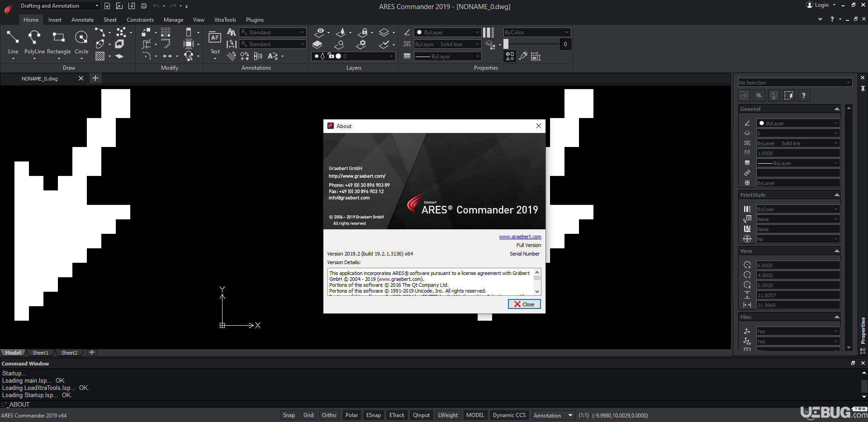868x422 pixels.
Task: Pick the Spline curve tool
Action: pos(100,32)
